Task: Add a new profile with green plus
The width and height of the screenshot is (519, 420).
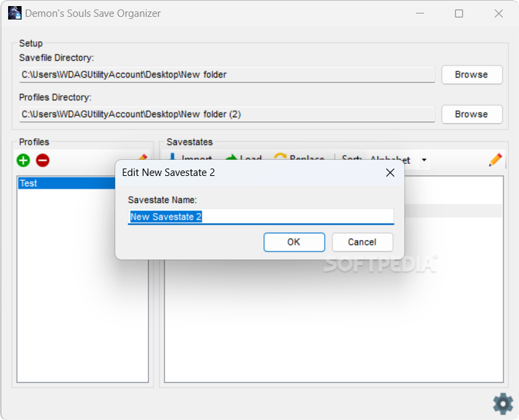Action: 23,160
